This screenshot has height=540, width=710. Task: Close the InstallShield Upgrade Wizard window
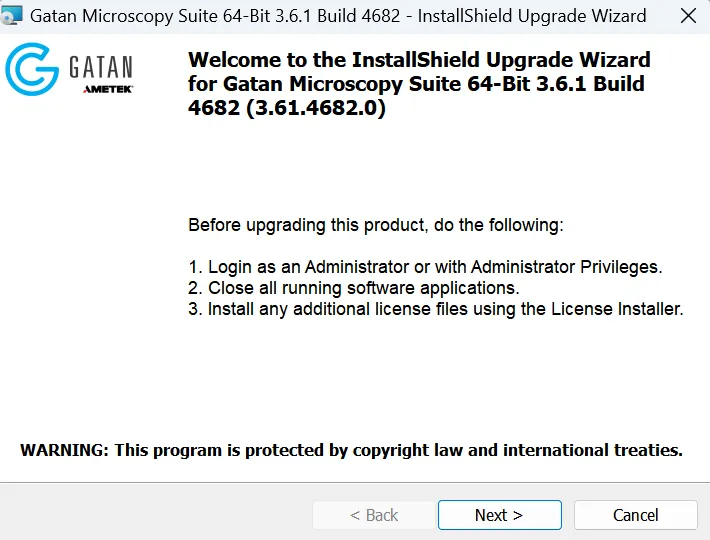pos(687,16)
